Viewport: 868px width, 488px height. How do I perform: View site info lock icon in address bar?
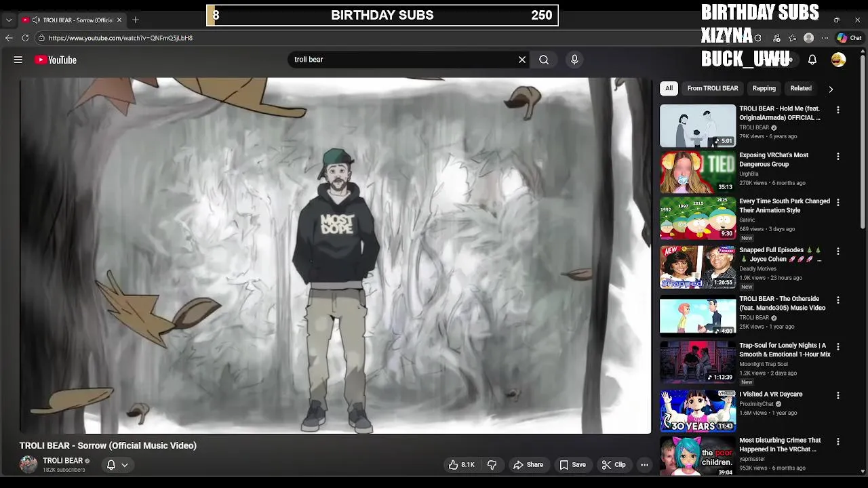point(41,38)
